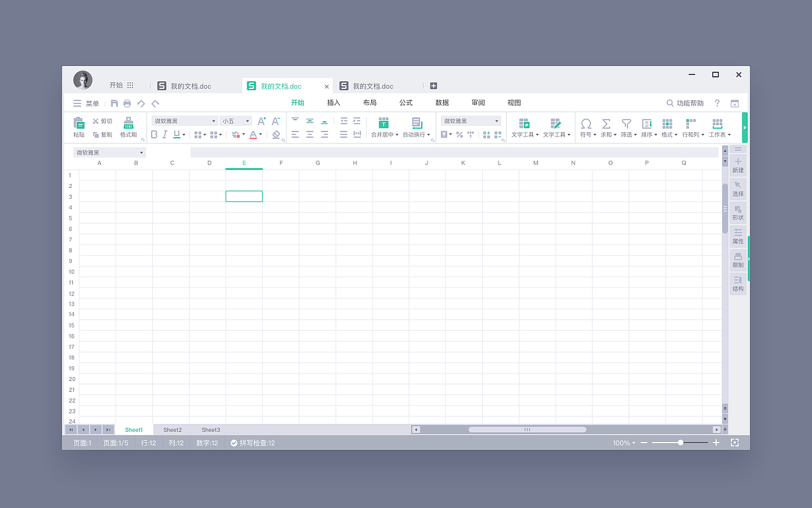The image size is (812, 508).
Task: Click the zoom in plus button
Action: (716, 443)
